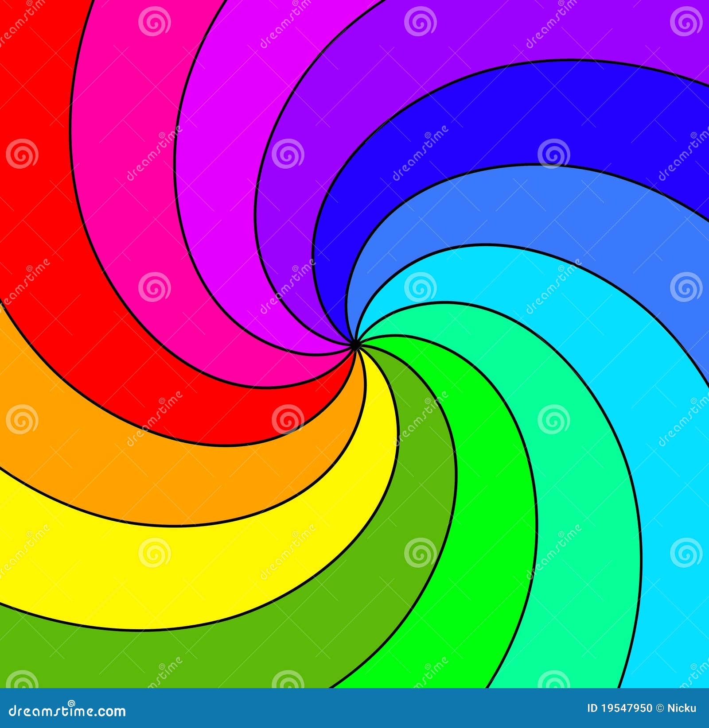Click the cyan swirl stripe

(620, 399)
